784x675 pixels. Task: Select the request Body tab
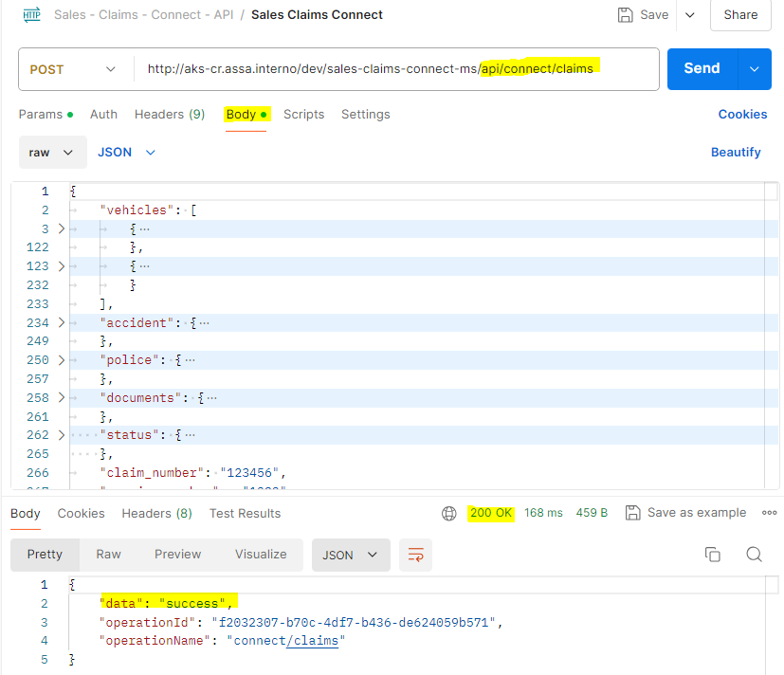(246, 115)
